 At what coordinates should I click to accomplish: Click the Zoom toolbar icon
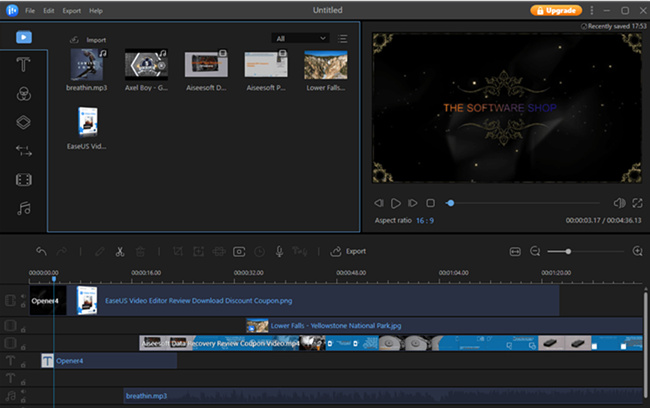coord(199,251)
